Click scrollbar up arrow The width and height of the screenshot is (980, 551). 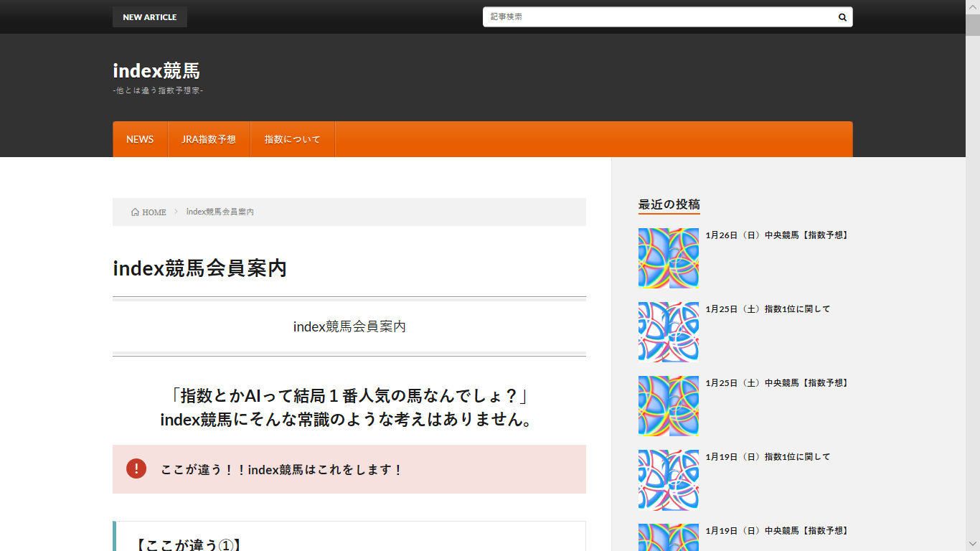(x=973, y=6)
